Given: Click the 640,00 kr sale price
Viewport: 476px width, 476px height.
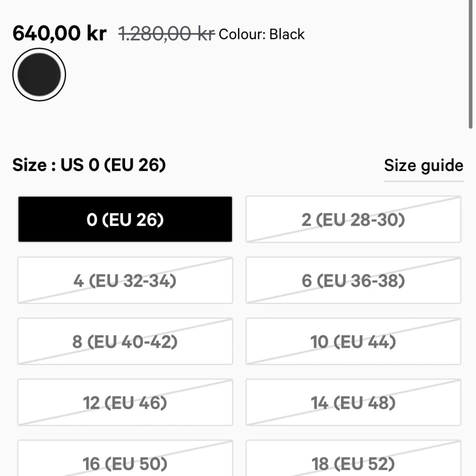Looking at the screenshot, I should click(x=60, y=33).
